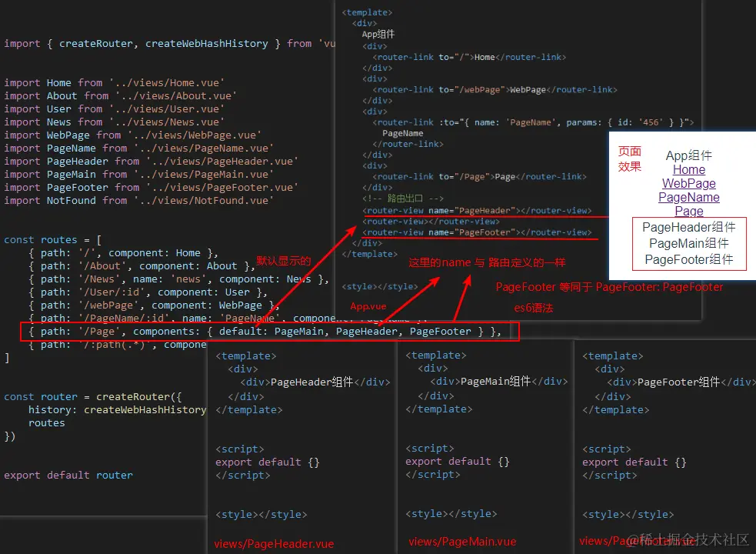Click PageMain组件 div line in PageMain.vue

pyautogui.click(x=499, y=381)
